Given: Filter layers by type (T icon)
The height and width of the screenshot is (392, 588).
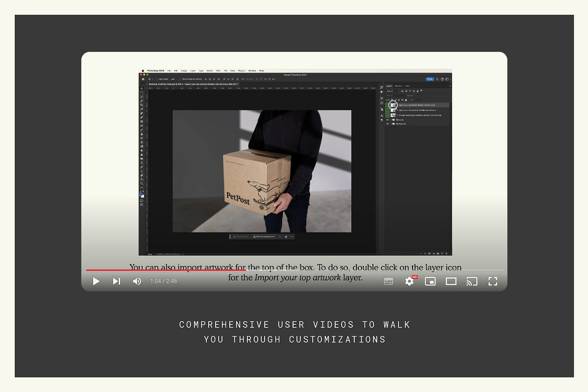Looking at the screenshot, I should (410, 91).
